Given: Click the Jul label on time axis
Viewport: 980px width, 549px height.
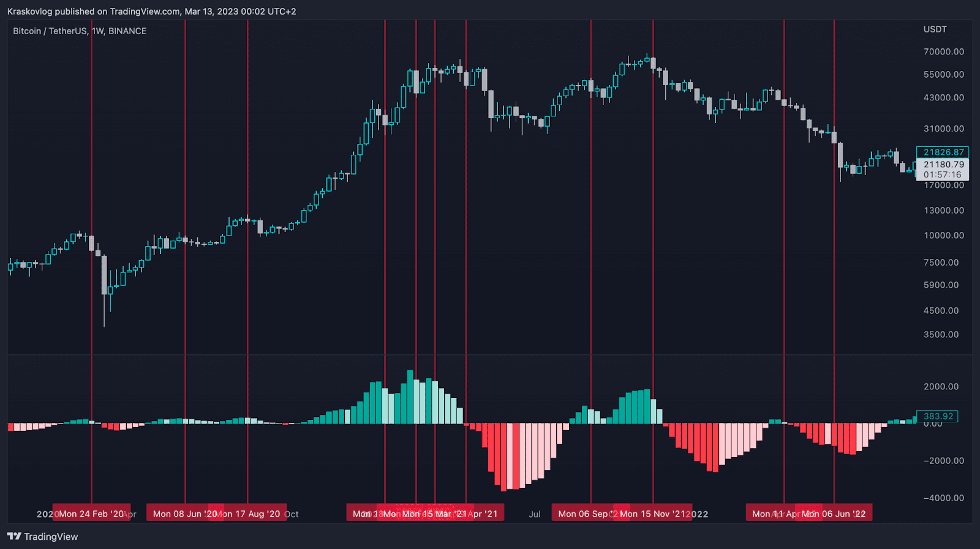Looking at the screenshot, I should click(x=535, y=514).
